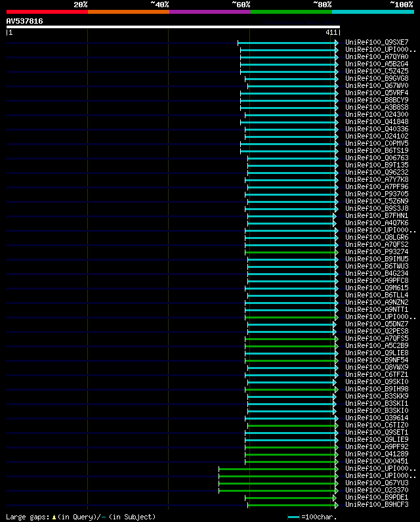Open hit UniRef100_B9GVG8
This screenshot has height=522, width=420.
[377, 79]
